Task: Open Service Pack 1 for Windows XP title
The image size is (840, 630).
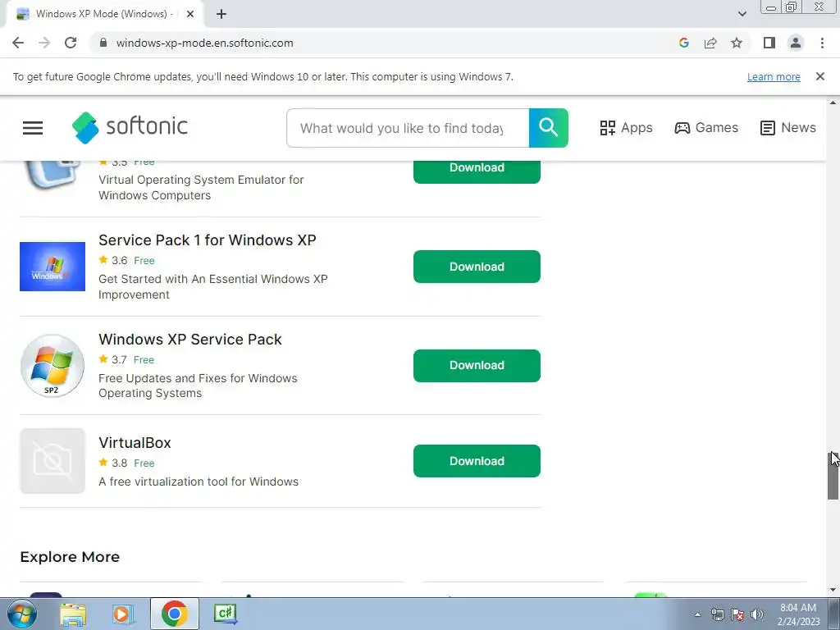Action: [208, 240]
